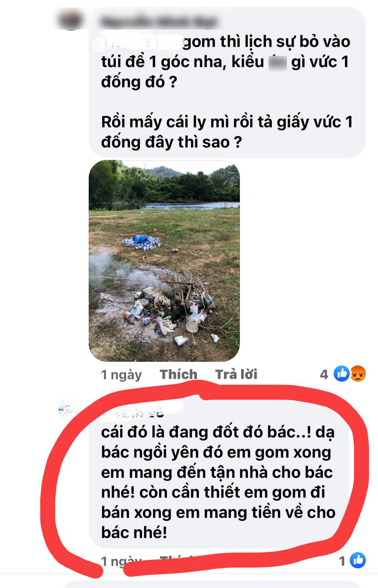Select the text 'túi để 1 góc nha'

[x=163, y=62]
